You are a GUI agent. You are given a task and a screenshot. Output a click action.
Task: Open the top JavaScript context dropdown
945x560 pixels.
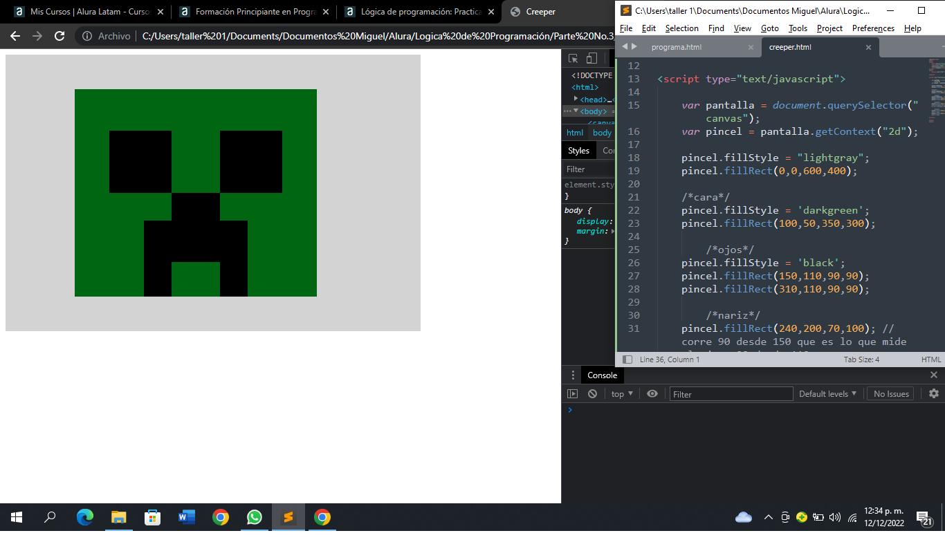point(622,393)
